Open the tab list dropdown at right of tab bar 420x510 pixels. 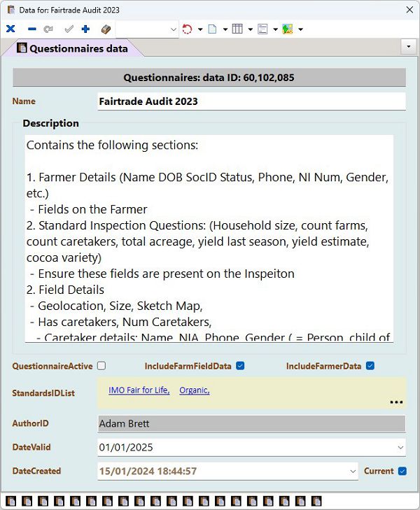click(409, 46)
